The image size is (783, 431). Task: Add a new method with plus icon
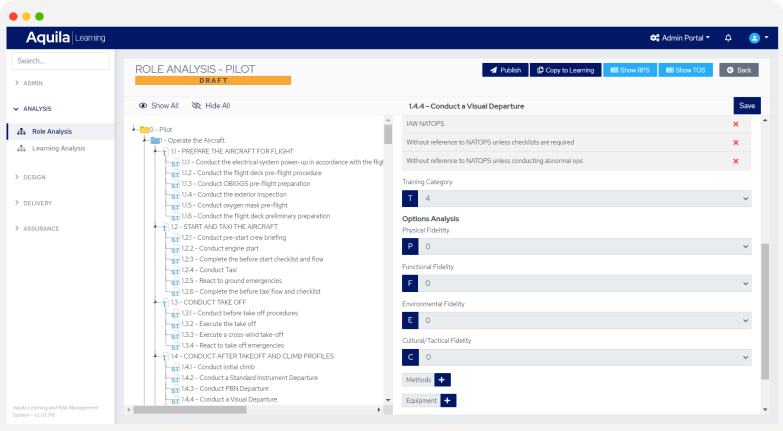tap(443, 379)
